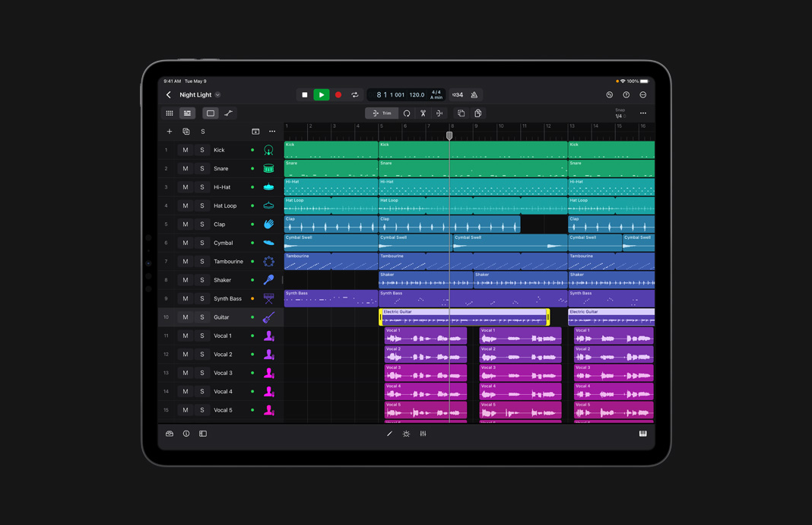This screenshot has width=812, height=525.
Task: Copy the selected region with the Copy icon
Action: click(x=461, y=113)
